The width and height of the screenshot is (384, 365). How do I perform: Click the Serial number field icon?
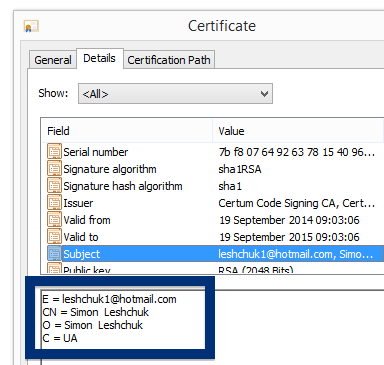(54, 152)
